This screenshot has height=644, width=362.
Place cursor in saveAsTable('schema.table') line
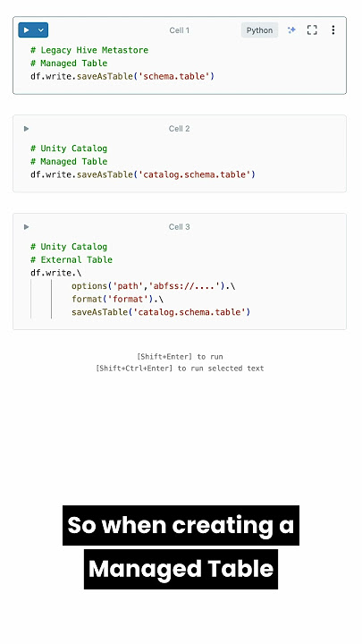(x=122, y=76)
